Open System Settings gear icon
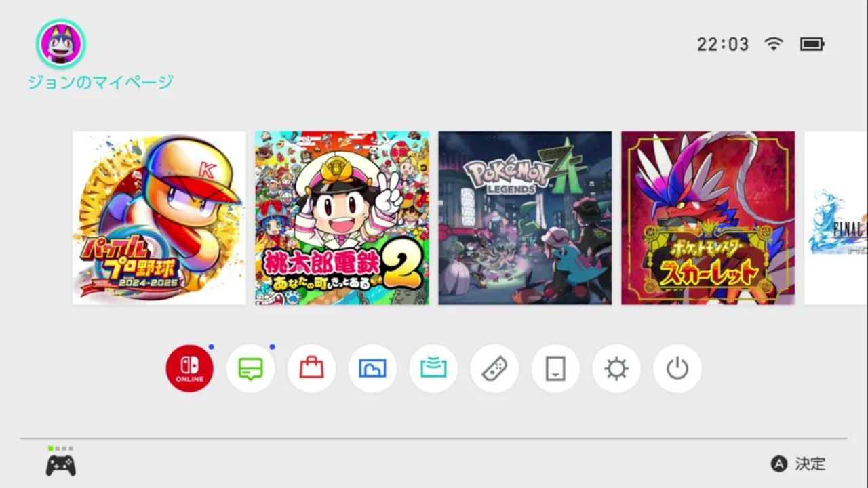The height and width of the screenshot is (488, 868). pyautogui.click(x=616, y=369)
